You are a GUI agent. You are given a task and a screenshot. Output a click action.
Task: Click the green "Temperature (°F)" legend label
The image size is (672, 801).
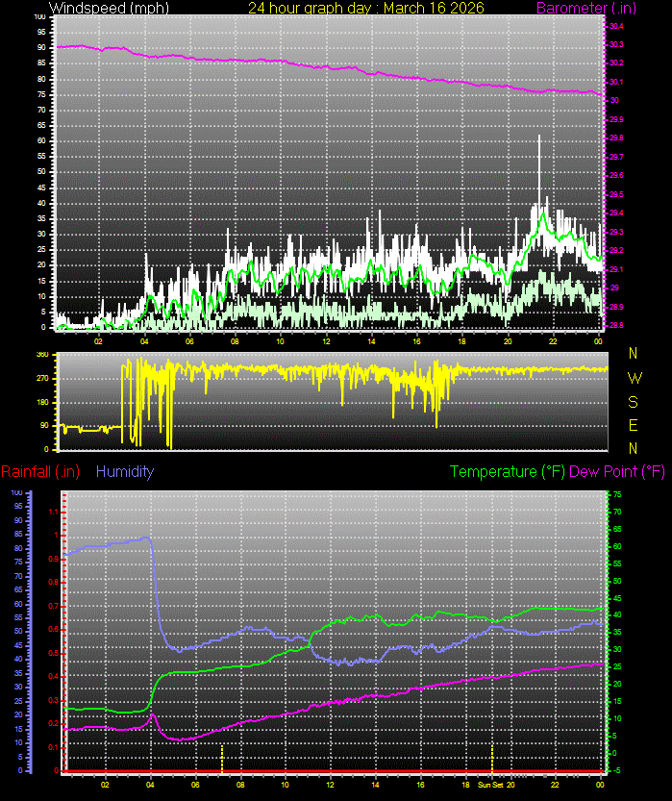(507, 471)
